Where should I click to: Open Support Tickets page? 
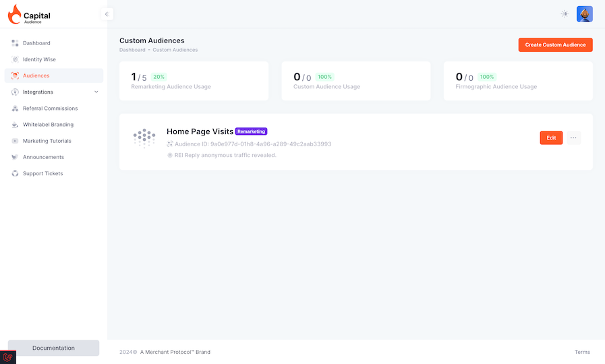click(x=54, y=173)
